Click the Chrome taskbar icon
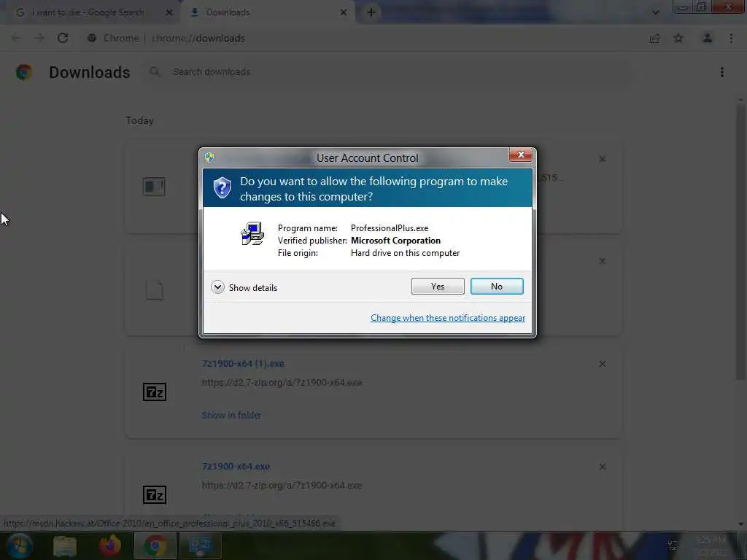 tap(155, 545)
